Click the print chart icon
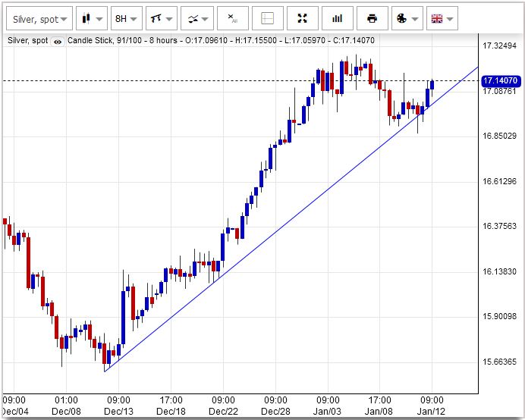Screen dimensions: 525x420 pyautogui.click(x=373, y=18)
